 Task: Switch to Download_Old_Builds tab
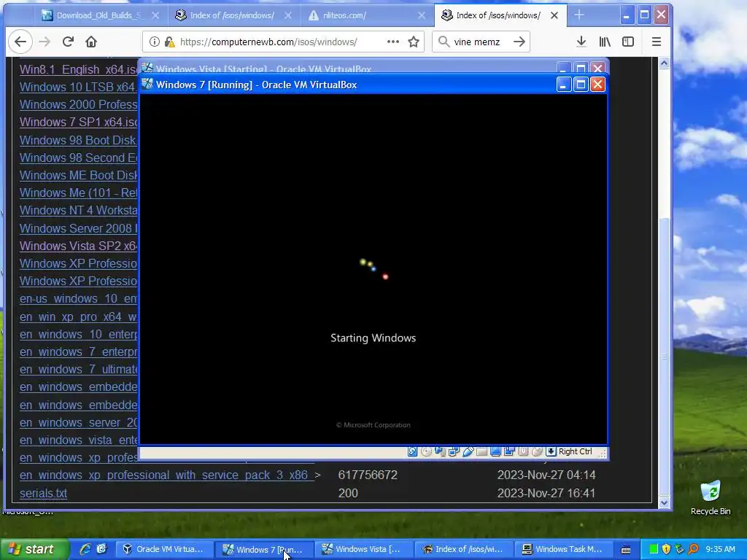tap(98, 15)
